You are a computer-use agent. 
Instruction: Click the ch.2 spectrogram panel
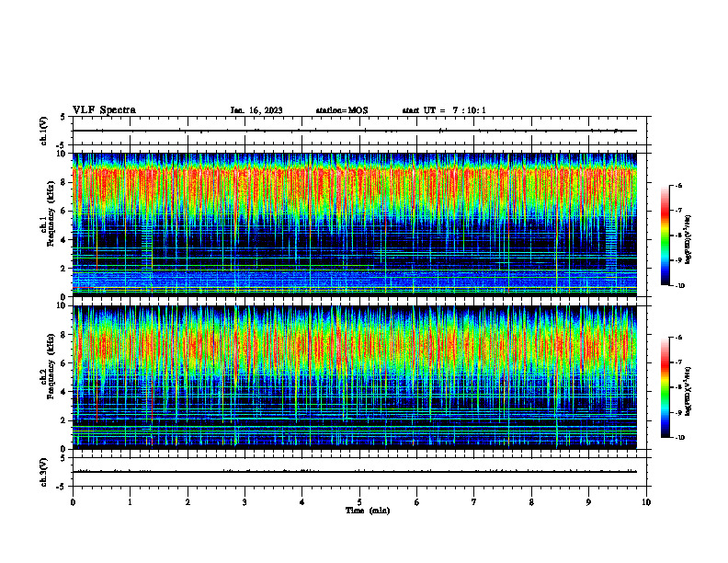point(355,377)
